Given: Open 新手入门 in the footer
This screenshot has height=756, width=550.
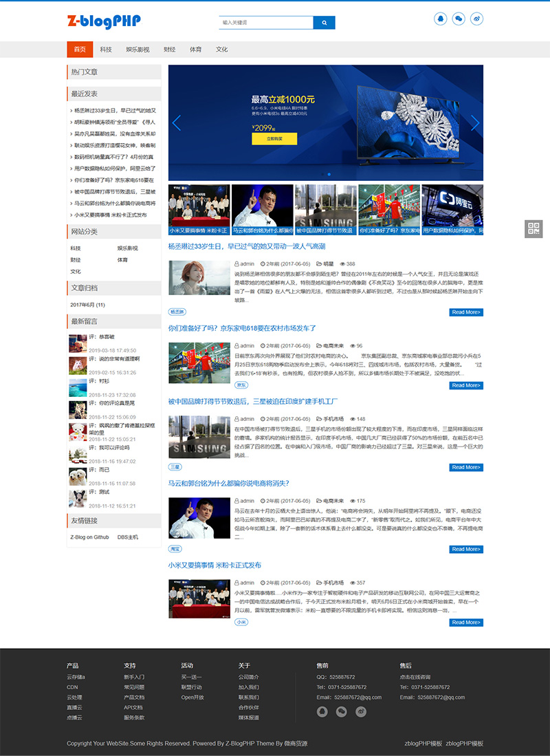Looking at the screenshot, I should 134,677.
